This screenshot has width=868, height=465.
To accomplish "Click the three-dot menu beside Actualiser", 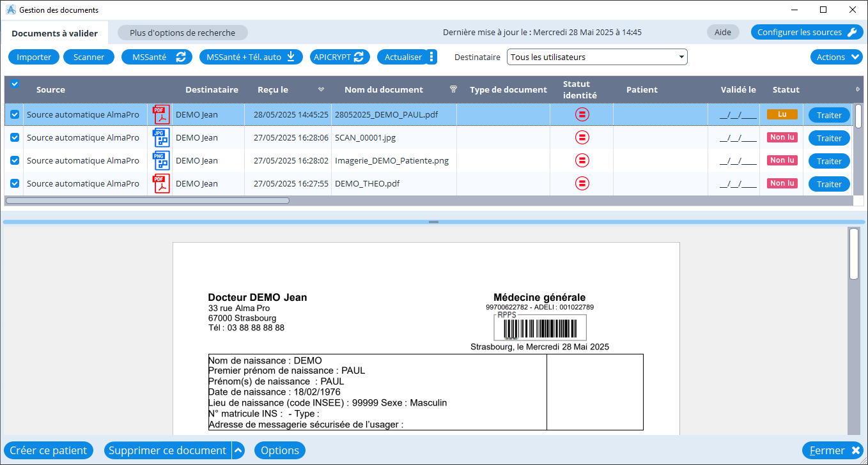I will tap(431, 57).
